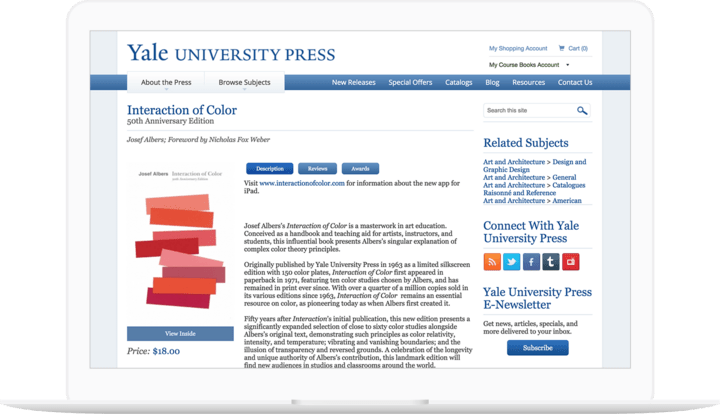Screen dimensions: 720x414
Task: Open Resources in navigation bar
Action: click(529, 83)
